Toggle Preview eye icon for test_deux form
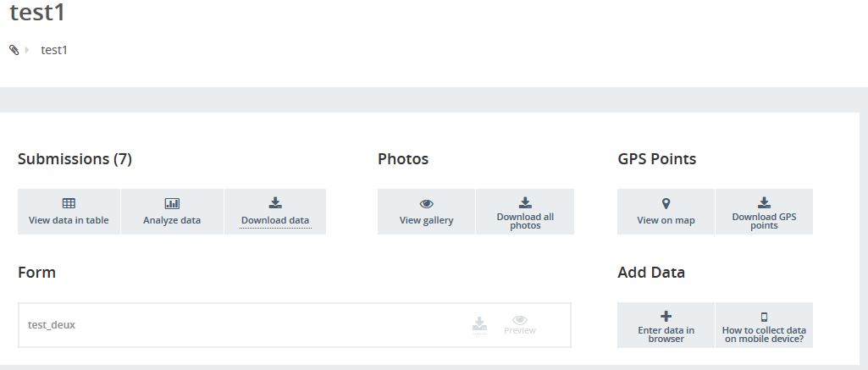868x370 pixels. (520, 320)
